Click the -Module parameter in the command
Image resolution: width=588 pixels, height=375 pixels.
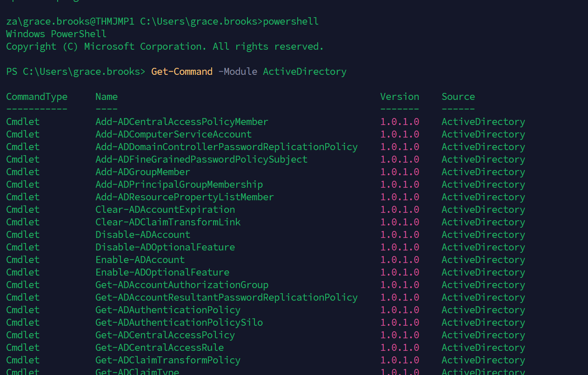click(x=238, y=72)
